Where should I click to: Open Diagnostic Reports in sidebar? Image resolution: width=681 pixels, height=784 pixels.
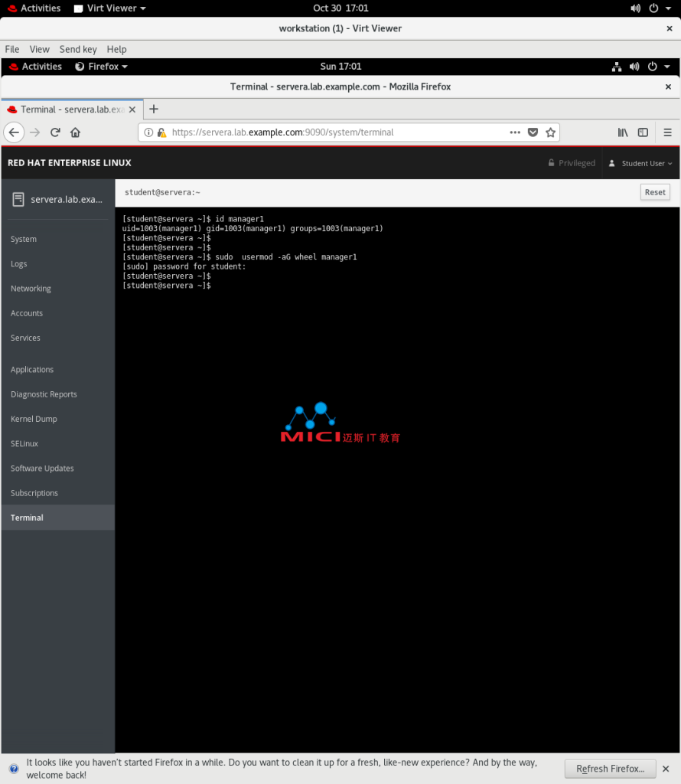tap(58, 394)
